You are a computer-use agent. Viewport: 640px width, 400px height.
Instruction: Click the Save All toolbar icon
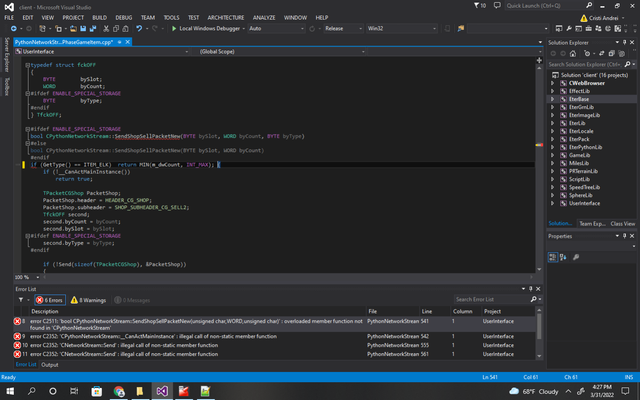(93, 29)
